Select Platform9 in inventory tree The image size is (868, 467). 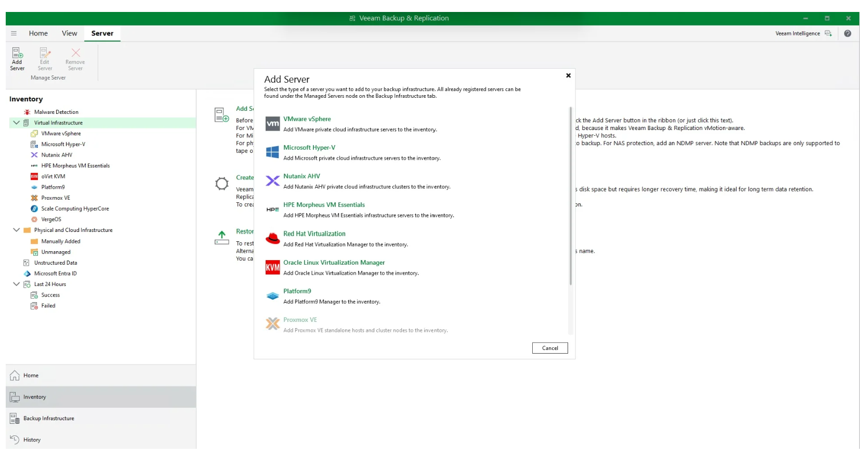(53, 187)
